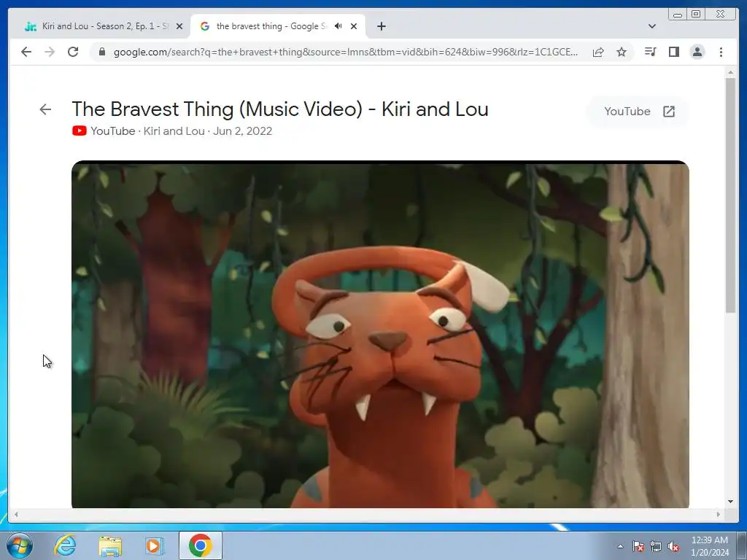
Task: Click the red YouTube logo under the title
Action: [x=79, y=131]
